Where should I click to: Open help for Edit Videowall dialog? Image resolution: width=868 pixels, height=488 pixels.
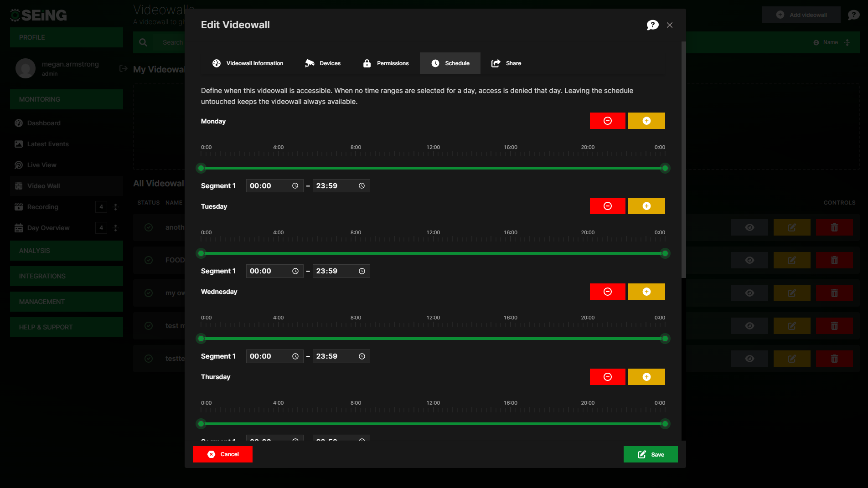click(x=652, y=25)
